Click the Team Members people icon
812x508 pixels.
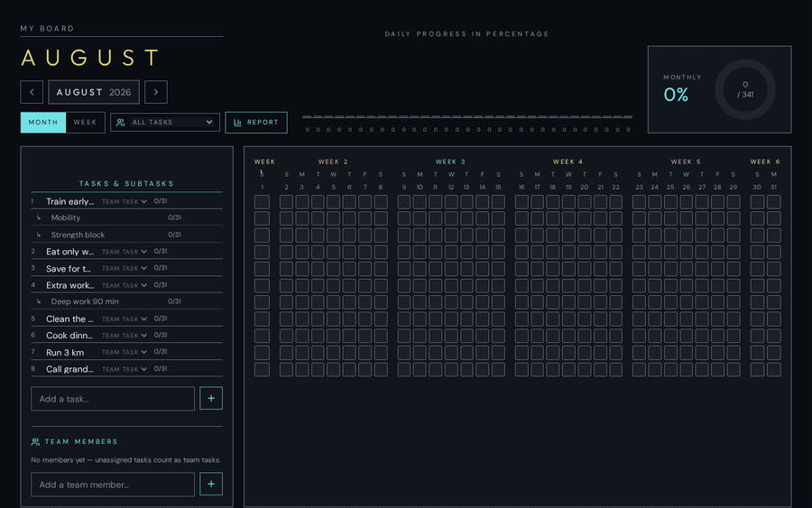point(35,442)
